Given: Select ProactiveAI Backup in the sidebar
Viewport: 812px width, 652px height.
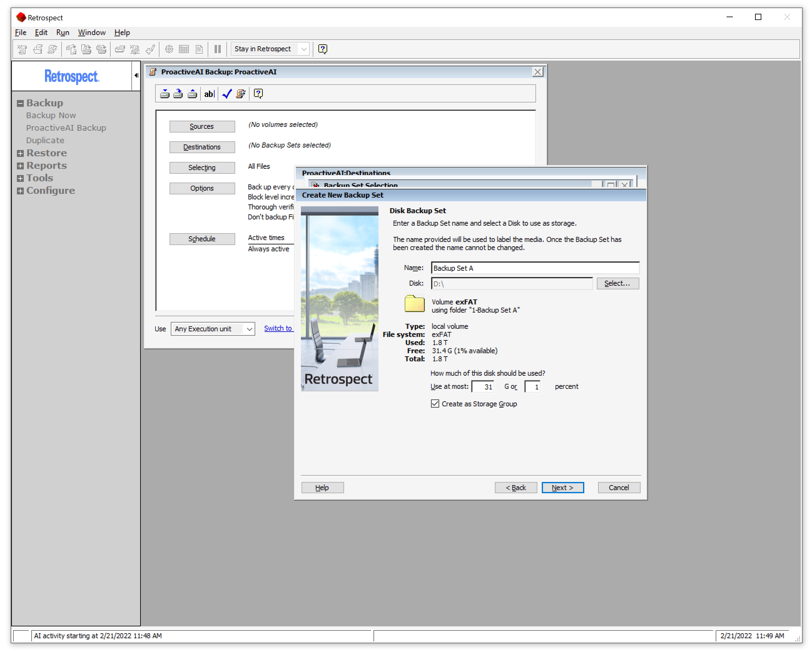Looking at the screenshot, I should 66,128.
